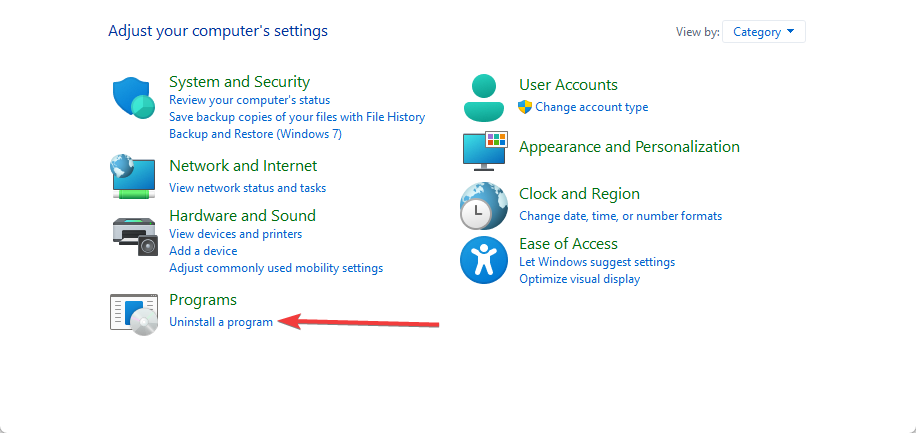The image size is (916, 433).
Task: Open the Hardware and Sound printer icon
Action: [x=135, y=236]
